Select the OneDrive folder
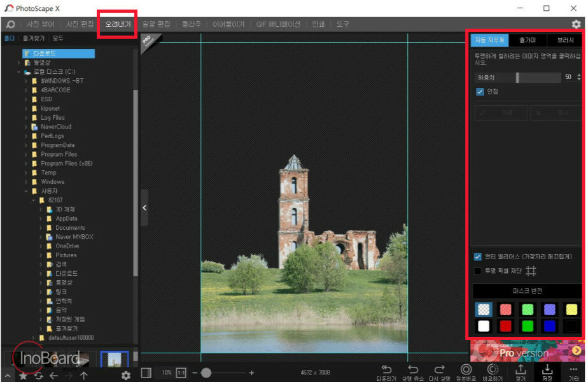Screen dimensions: 588x382 [x=67, y=246]
